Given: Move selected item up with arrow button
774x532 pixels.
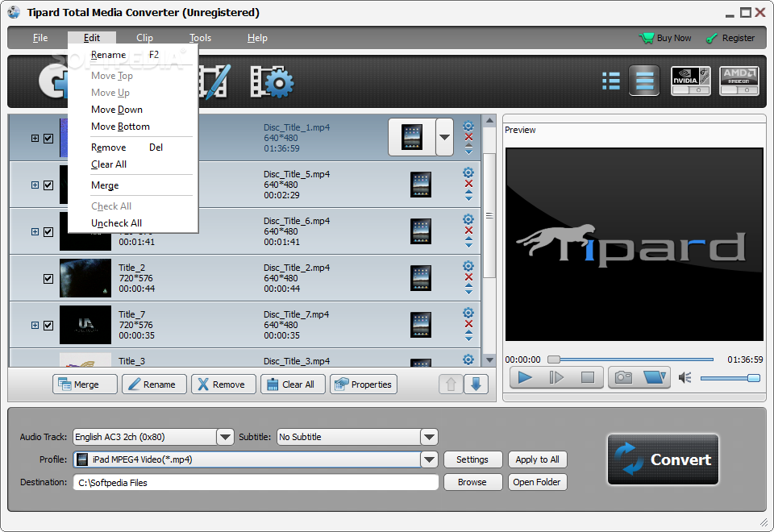Looking at the screenshot, I should 451,384.
